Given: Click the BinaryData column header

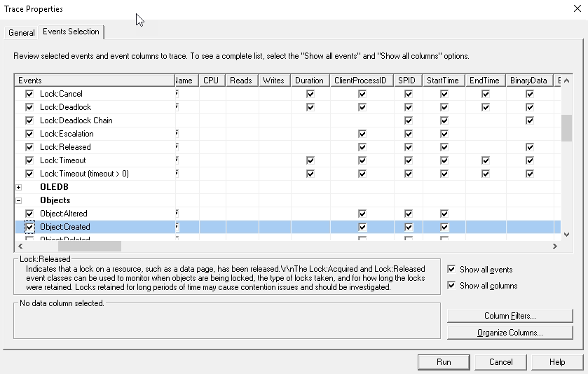Looking at the screenshot, I should pos(530,81).
